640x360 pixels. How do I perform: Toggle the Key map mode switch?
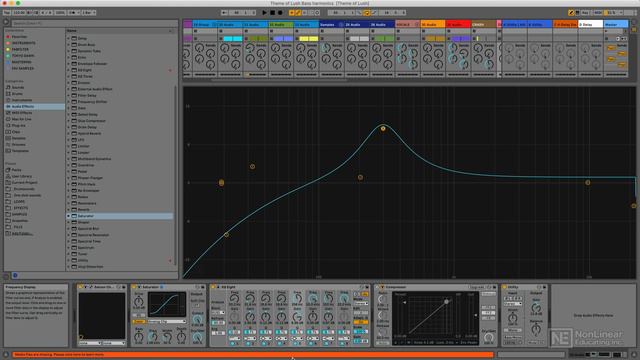coord(585,13)
